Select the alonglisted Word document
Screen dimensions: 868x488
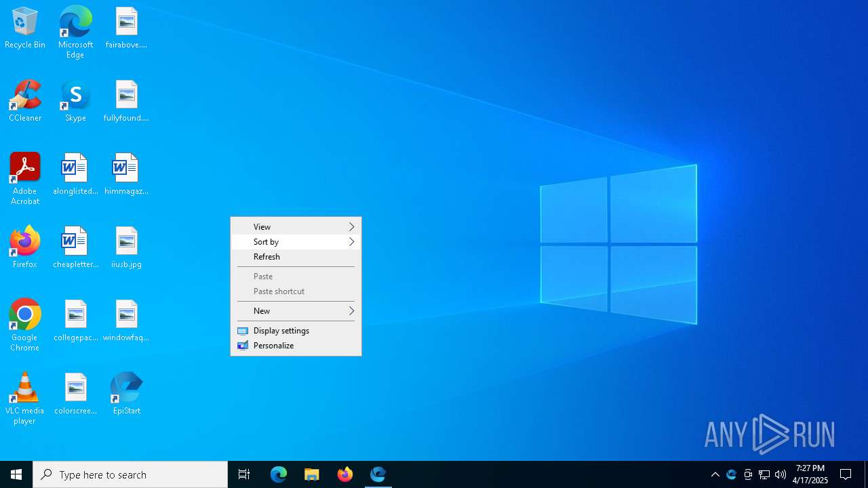(75, 175)
